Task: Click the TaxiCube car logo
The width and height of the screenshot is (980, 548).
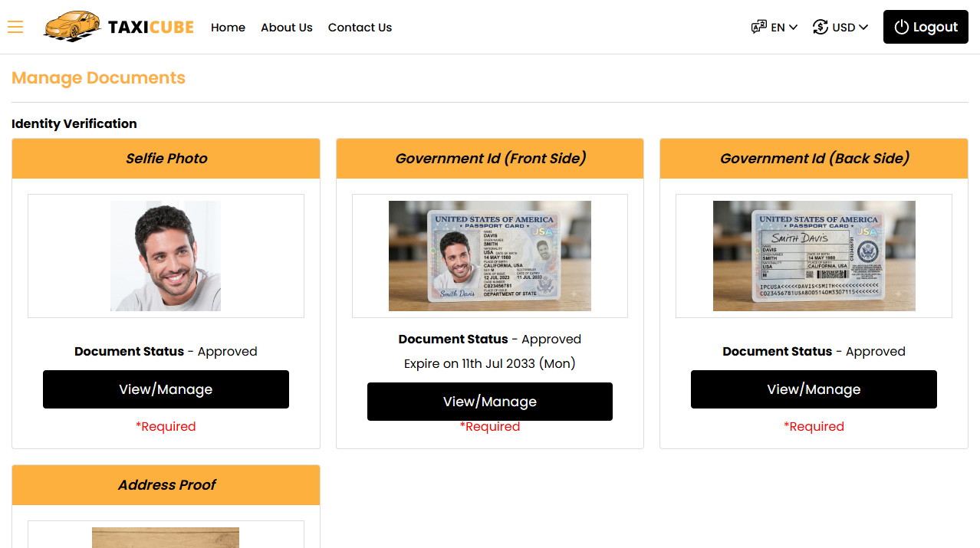Action: tap(73, 27)
